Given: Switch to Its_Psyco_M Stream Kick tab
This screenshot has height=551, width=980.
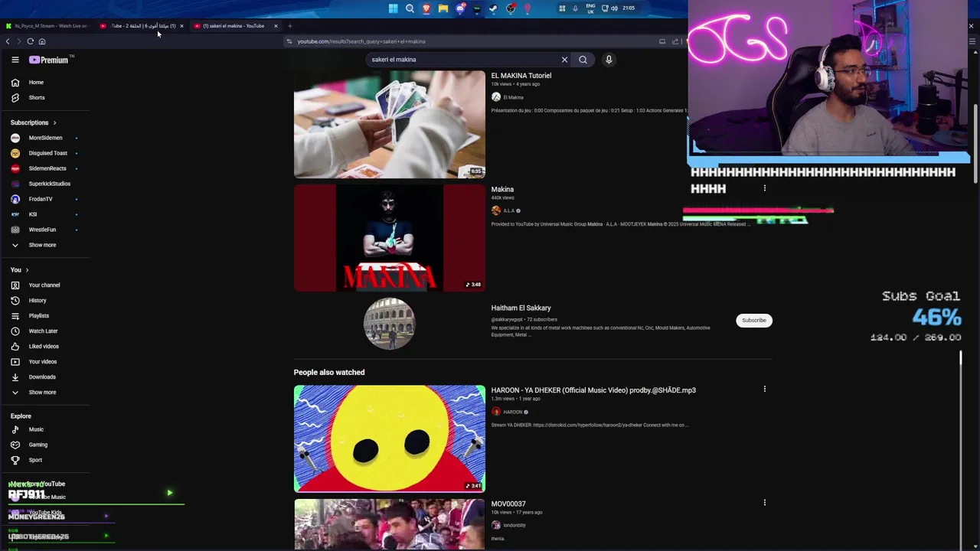Looking at the screenshot, I should (47, 26).
